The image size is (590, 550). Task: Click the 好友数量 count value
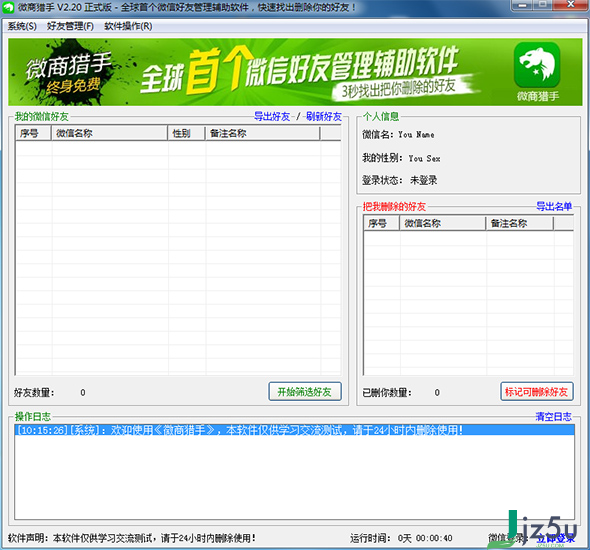coord(83,392)
